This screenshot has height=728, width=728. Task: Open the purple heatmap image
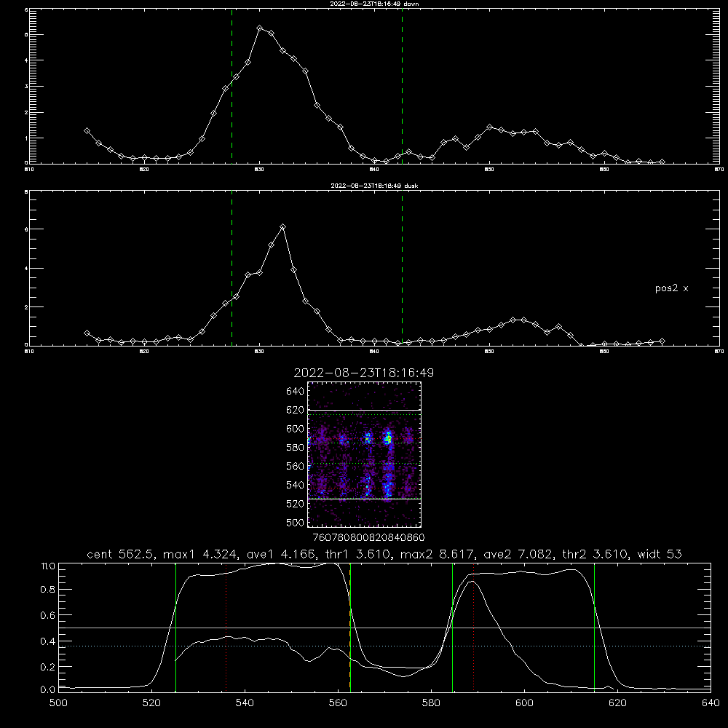pos(365,454)
